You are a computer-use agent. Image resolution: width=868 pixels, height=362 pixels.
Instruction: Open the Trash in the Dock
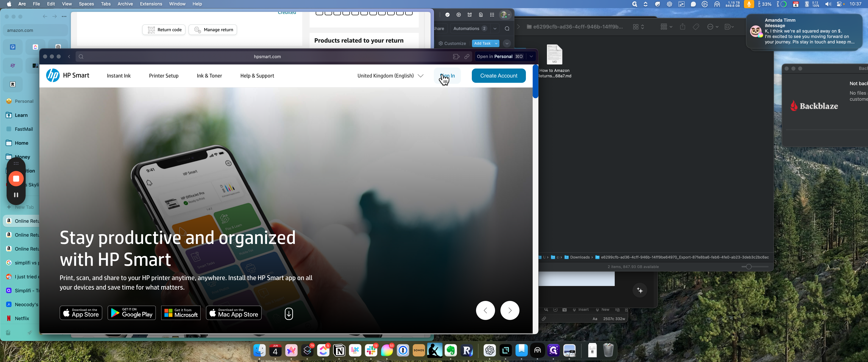pos(608,350)
